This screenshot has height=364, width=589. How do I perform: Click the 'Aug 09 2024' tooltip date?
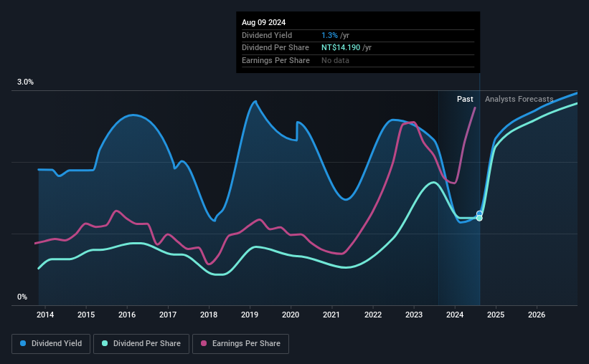(x=263, y=22)
